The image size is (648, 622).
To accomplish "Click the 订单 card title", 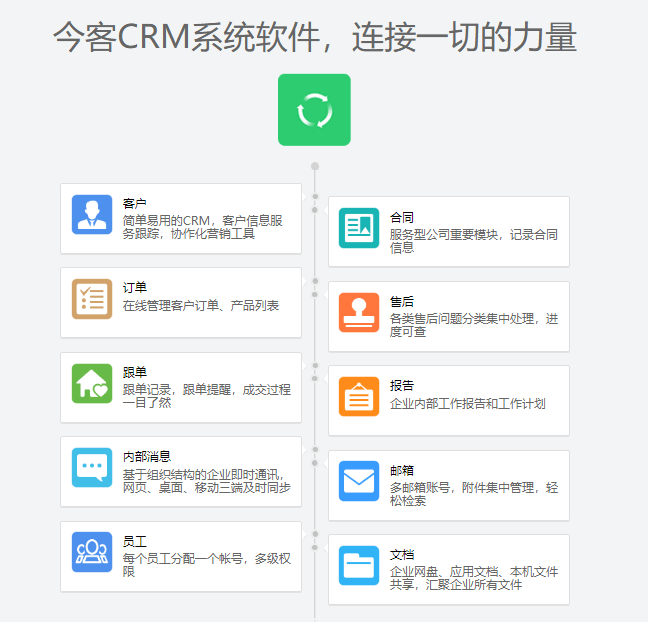I will tap(134, 287).
